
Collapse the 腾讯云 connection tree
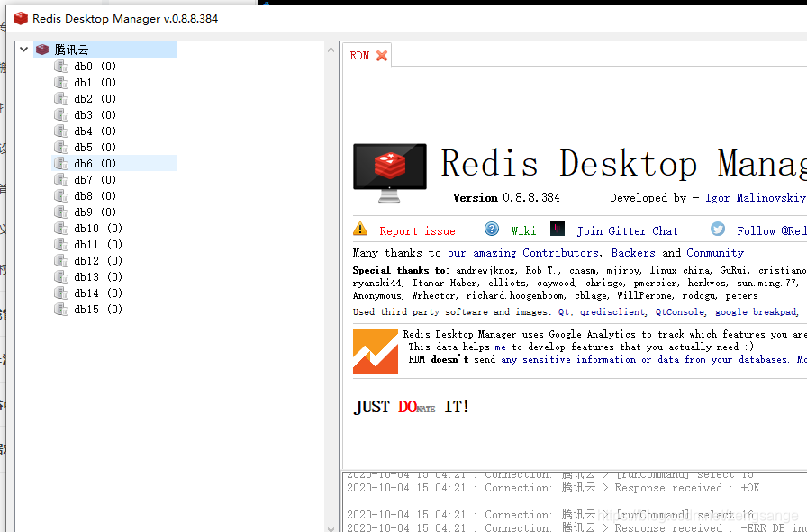(x=23, y=49)
